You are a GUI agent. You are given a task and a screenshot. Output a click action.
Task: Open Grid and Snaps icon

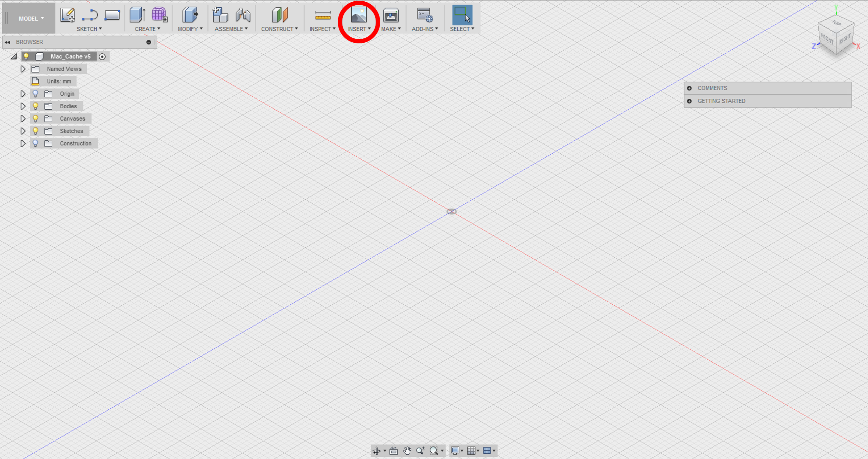pos(471,451)
